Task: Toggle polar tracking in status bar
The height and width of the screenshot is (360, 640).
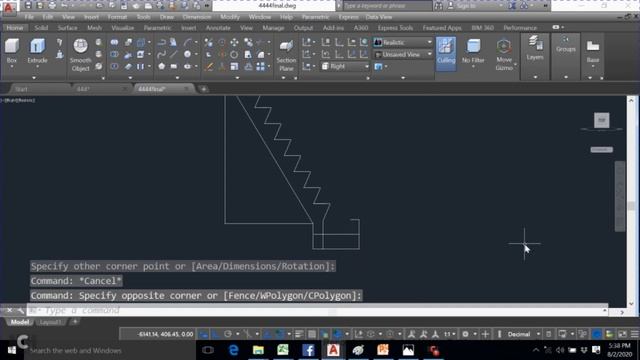Action: [228, 334]
